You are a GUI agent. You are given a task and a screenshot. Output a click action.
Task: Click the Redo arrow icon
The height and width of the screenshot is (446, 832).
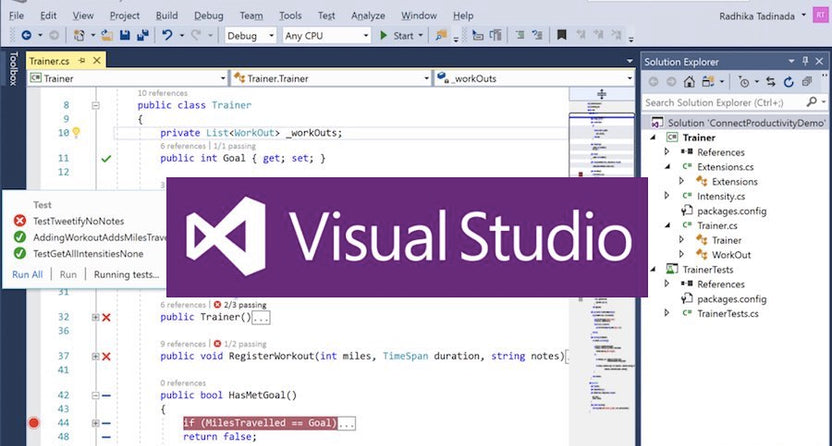coord(196,35)
